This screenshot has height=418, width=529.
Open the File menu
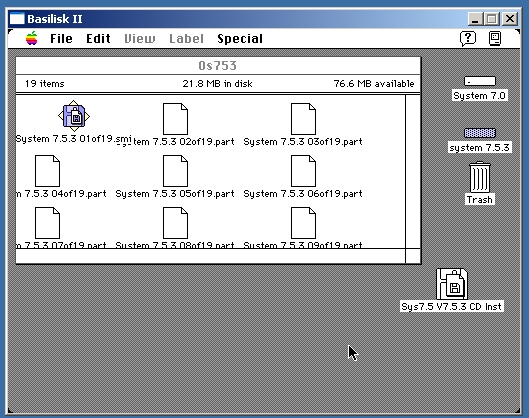[x=61, y=38]
